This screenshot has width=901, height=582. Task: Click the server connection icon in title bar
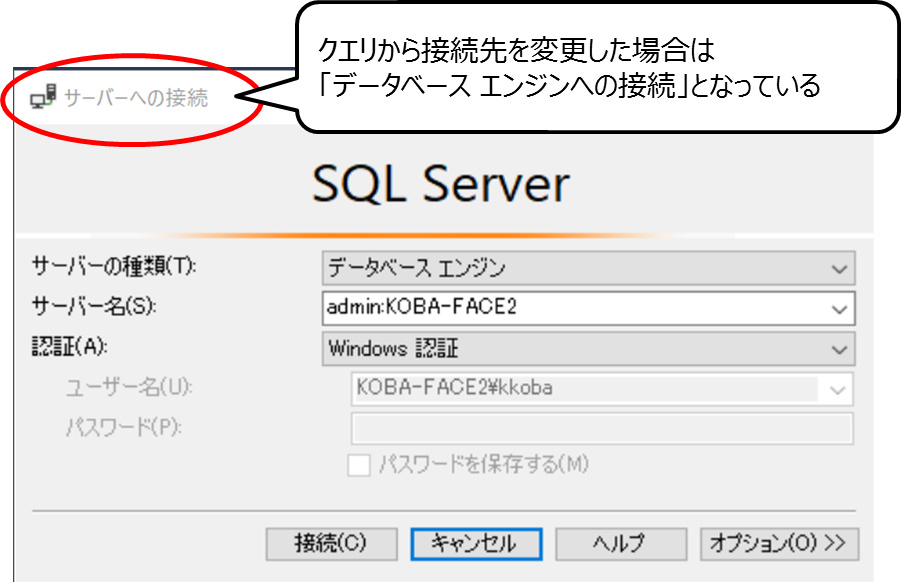(43, 97)
